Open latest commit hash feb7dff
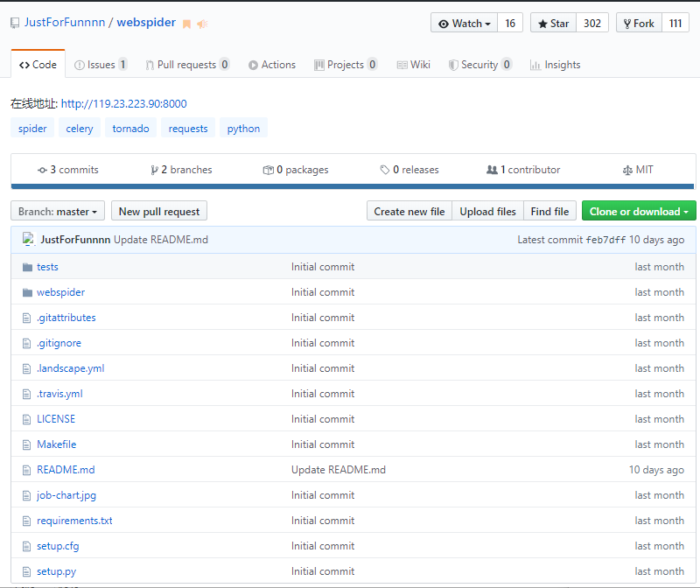Viewport: 700px width, 588px height. pyautogui.click(x=605, y=240)
